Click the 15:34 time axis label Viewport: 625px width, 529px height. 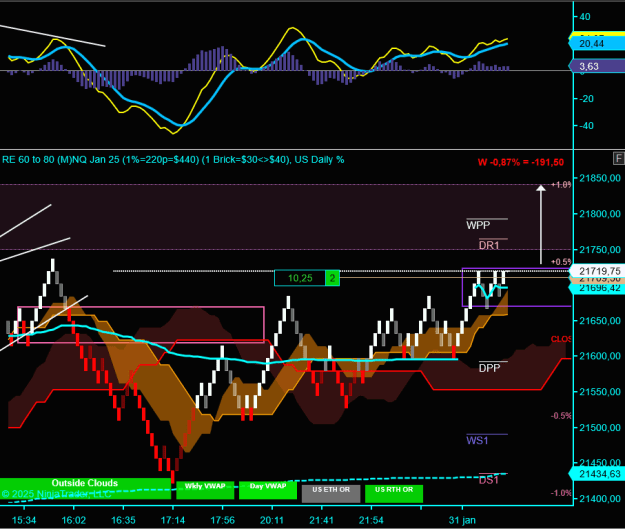click(x=24, y=520)
